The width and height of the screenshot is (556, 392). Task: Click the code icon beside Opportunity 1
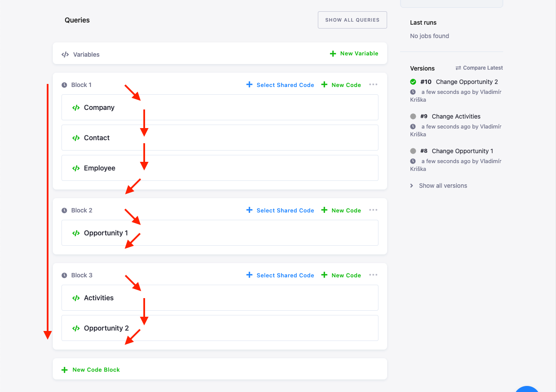tap(76, 233)
